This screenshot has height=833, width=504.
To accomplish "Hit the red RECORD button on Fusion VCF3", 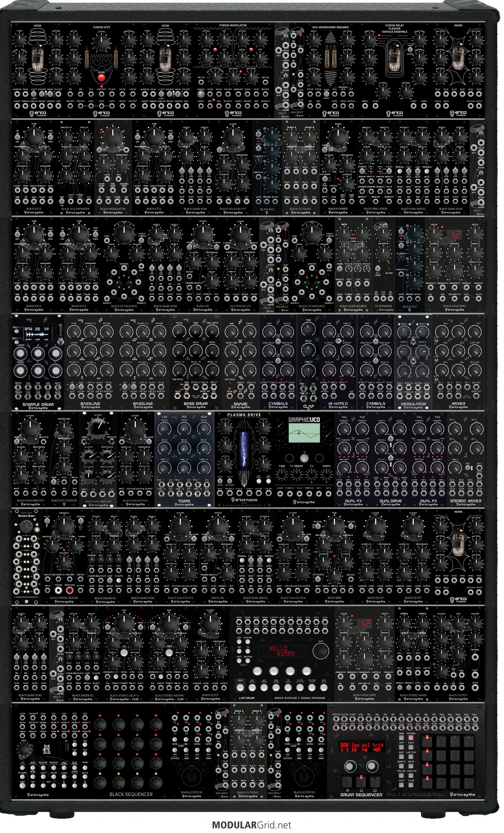I will coord(101,78).
